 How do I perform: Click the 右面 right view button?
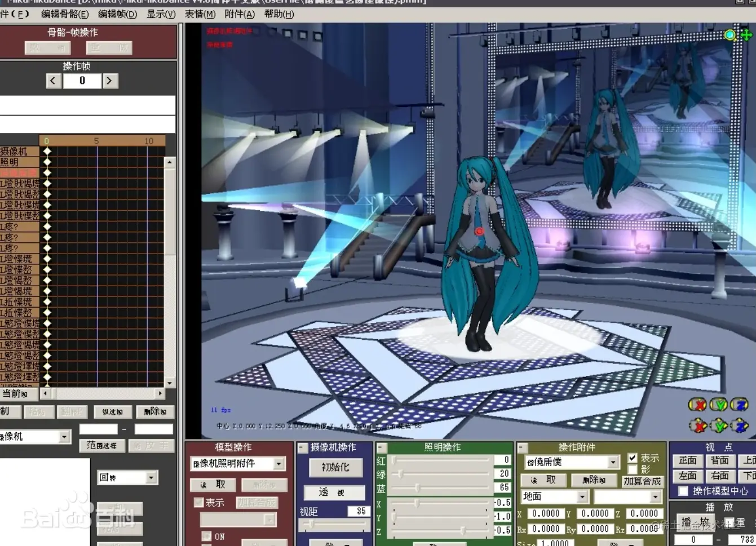coord(719,476)
